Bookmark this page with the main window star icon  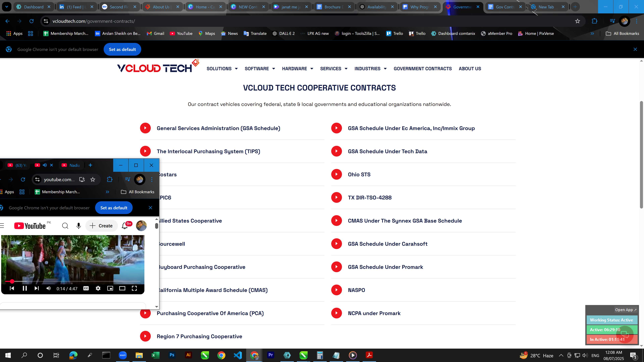[577, 21]
